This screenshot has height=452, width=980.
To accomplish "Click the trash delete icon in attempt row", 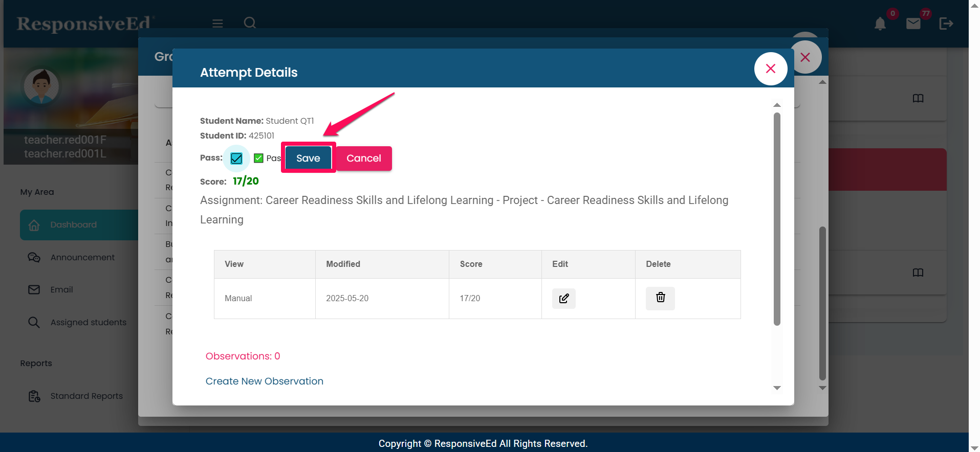I will click(660, 298).
